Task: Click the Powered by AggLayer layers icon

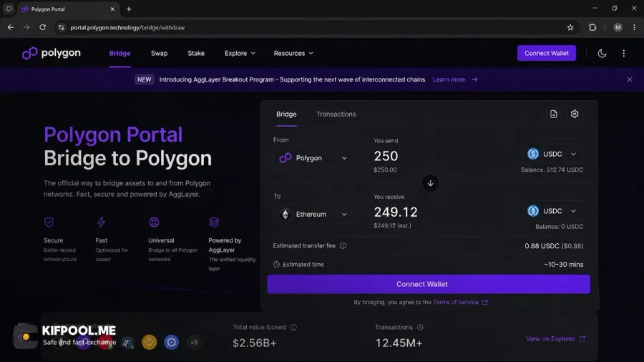Action: (214, 222)
